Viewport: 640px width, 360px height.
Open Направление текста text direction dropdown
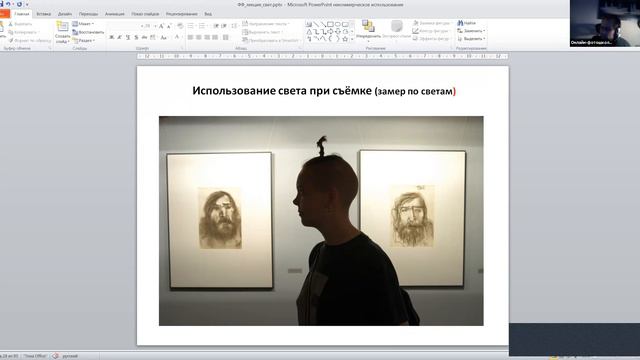click(266, 24)
